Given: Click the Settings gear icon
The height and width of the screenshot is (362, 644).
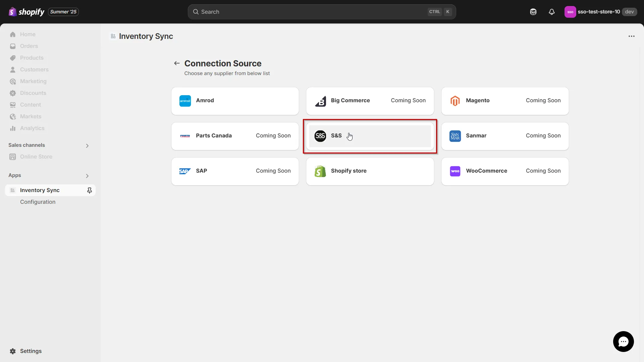Looking at the screenshot, I should click(13, 351).
